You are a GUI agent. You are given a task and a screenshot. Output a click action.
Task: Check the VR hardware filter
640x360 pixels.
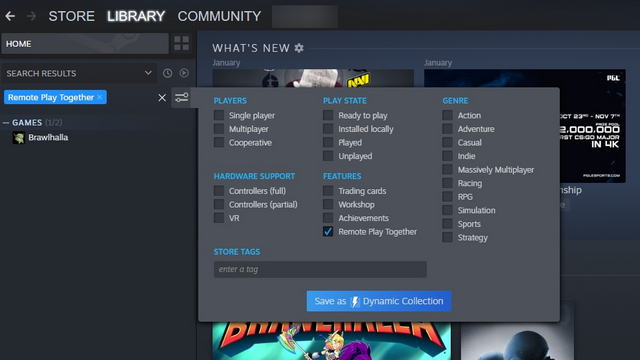pyautogui.click(x=219, y=218)
